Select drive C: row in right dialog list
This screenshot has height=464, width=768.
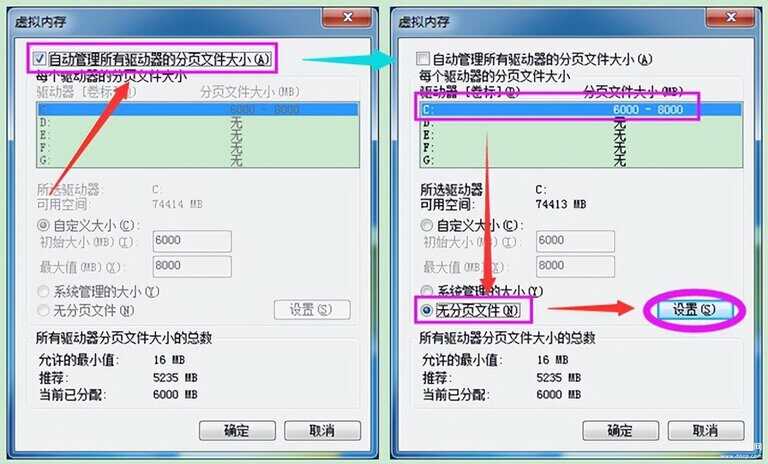581,109
